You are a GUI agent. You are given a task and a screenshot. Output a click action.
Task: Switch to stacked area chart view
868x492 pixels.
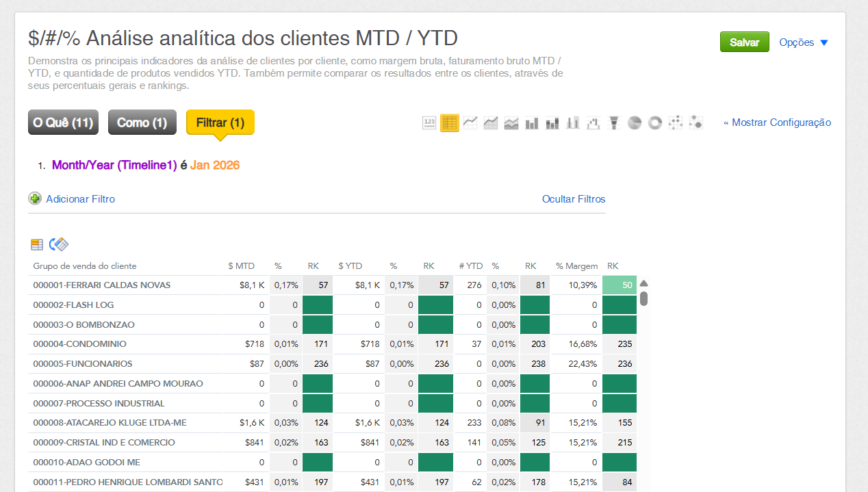[511, 123]
